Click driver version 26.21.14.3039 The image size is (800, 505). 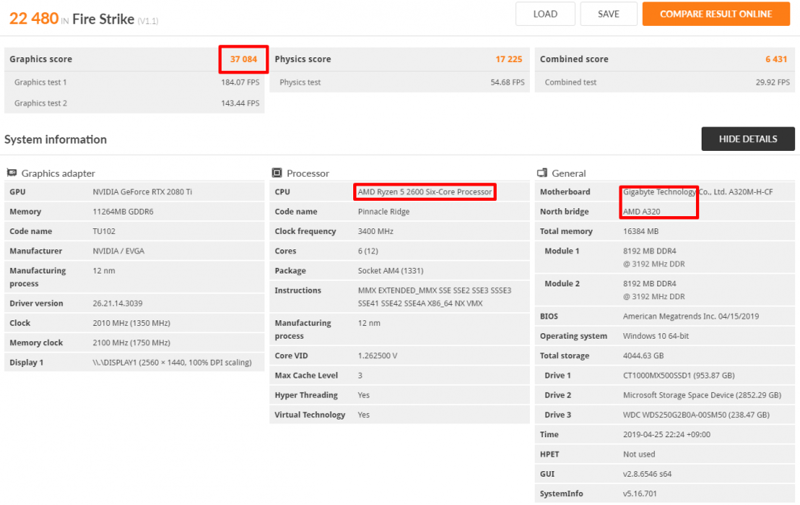(117, 303)
